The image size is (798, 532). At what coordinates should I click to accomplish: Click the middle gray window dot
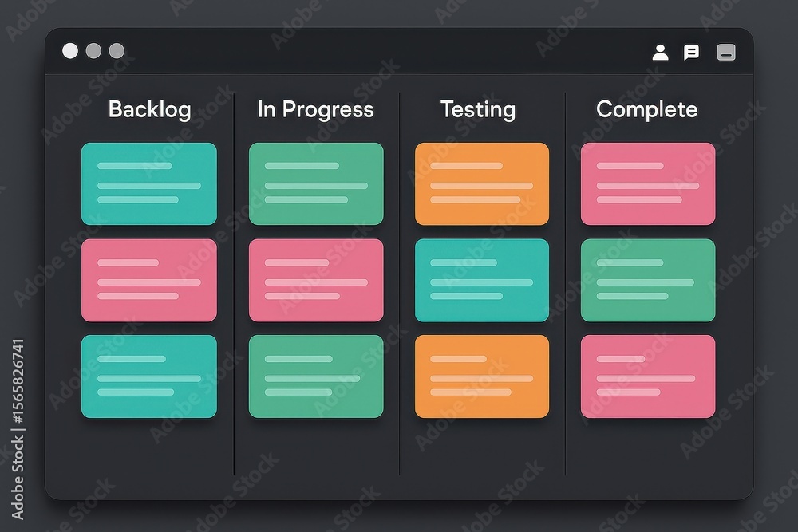[x=93, y=51]
